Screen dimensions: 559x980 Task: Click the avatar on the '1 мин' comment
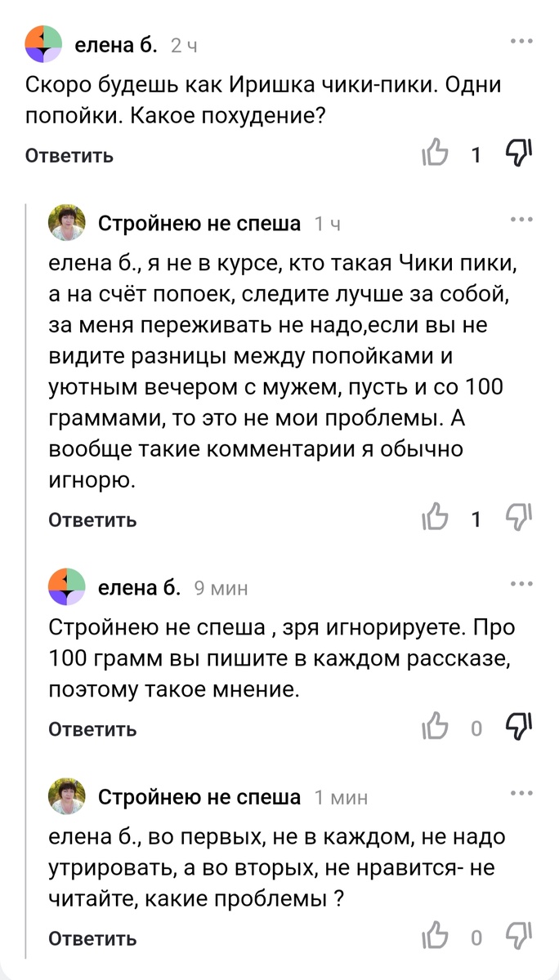point(68,796)
